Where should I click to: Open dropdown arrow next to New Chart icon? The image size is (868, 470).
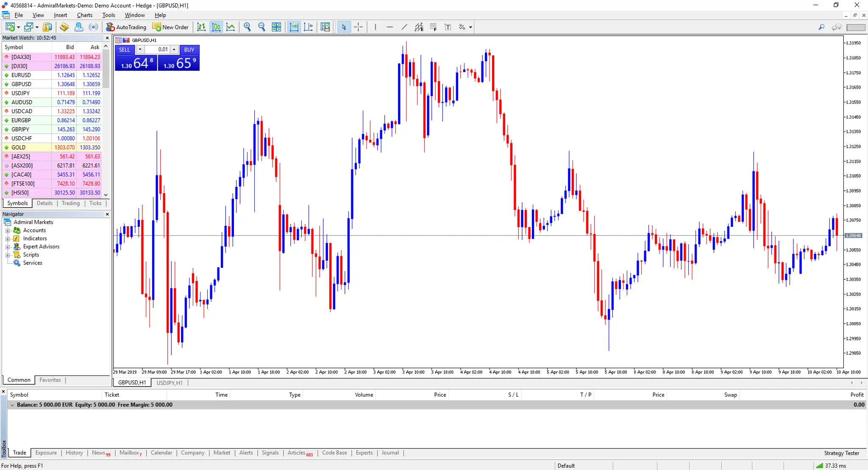[18, 27]
